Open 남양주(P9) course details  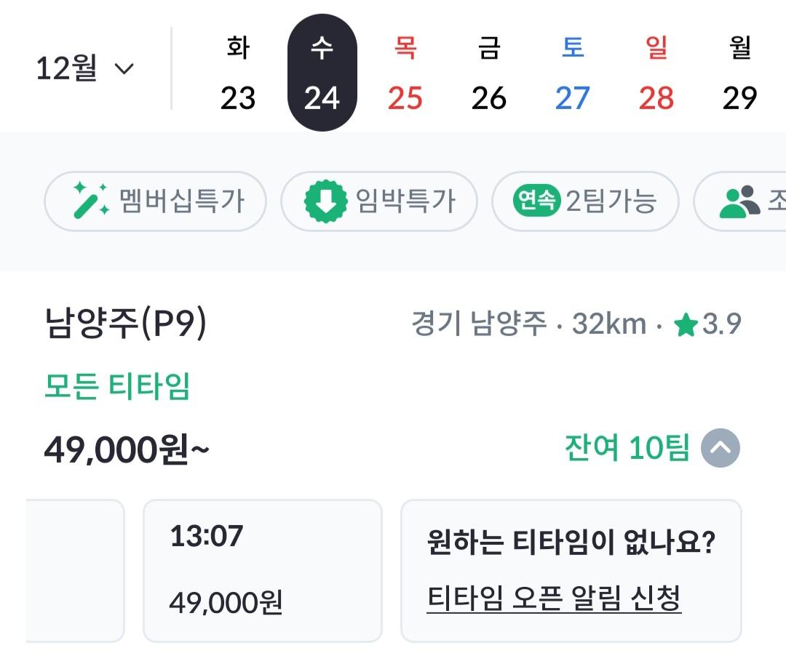tap(126, 325)
